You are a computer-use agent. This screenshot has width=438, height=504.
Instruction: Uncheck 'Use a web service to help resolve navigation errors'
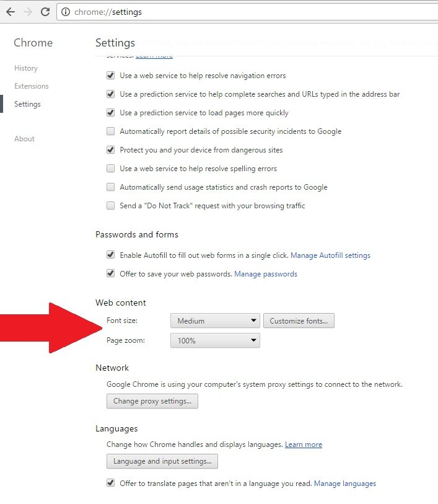point(111,76)
